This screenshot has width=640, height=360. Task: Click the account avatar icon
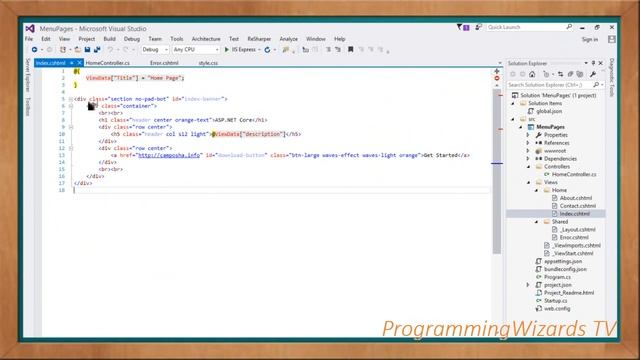[611, 39]
